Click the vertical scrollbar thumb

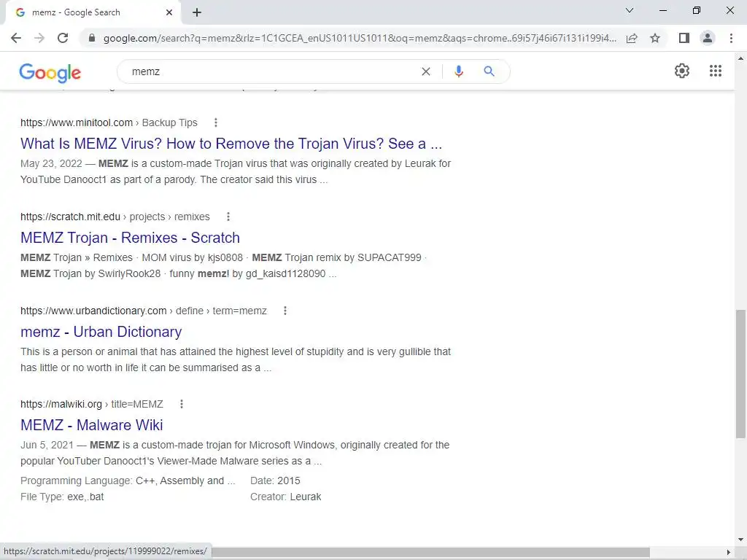click(740, 374)
